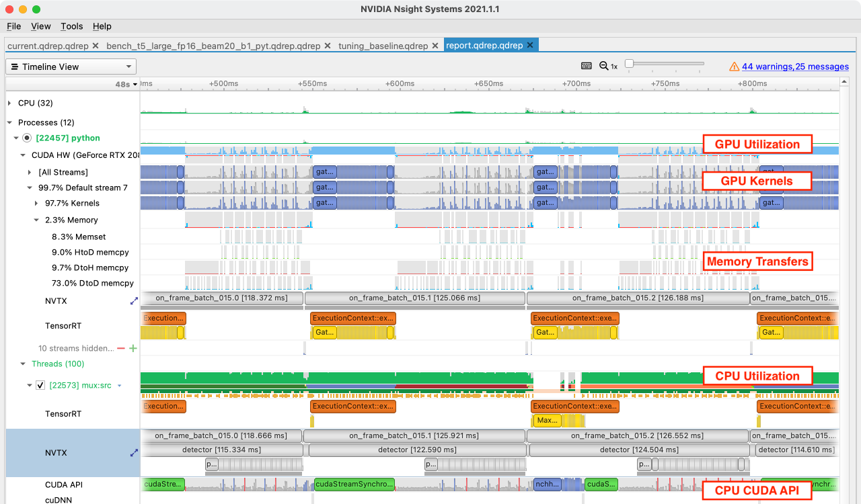Click the 10 streams hidden text
This screenshot has width=861, height=504.
tap(76, 348)
